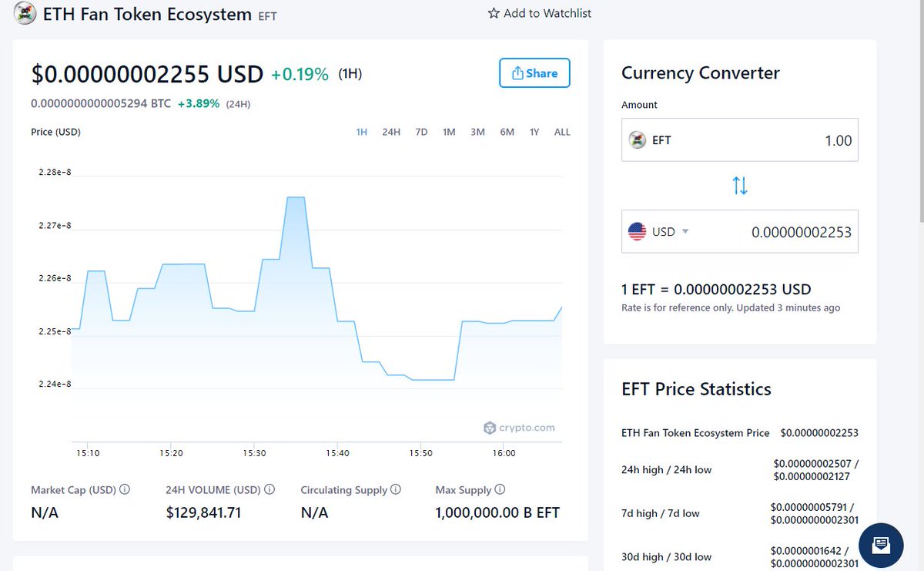Select the 1H chart range tab
Image resolution: width=924 pixels, height=571 pixels.
[362, 132]
